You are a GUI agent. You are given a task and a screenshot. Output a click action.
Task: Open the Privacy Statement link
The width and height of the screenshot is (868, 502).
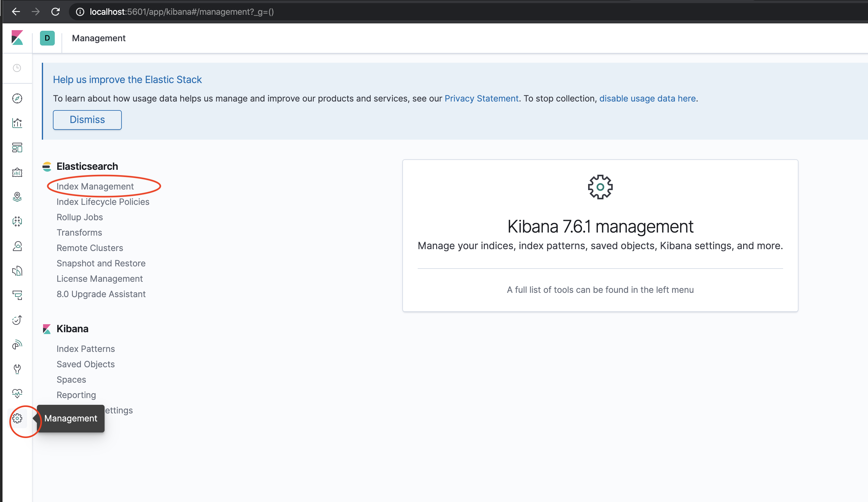[x=481, y=98]
